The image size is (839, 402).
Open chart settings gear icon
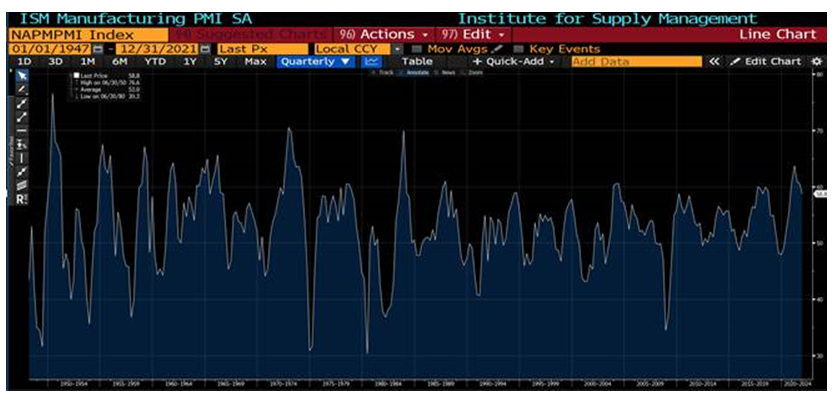815,62
